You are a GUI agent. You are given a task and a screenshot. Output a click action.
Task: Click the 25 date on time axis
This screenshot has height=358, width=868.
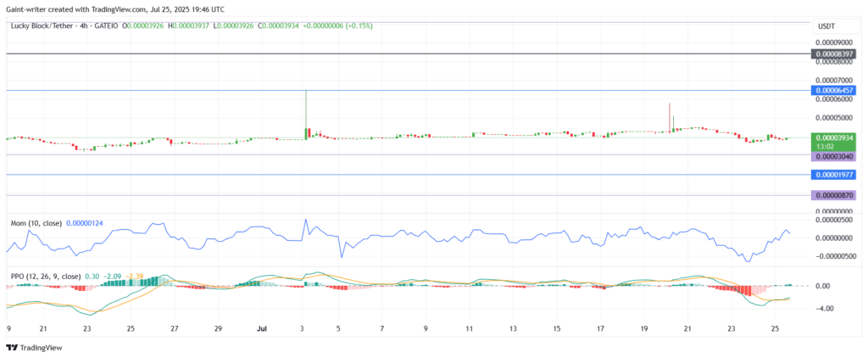(775, 328)
